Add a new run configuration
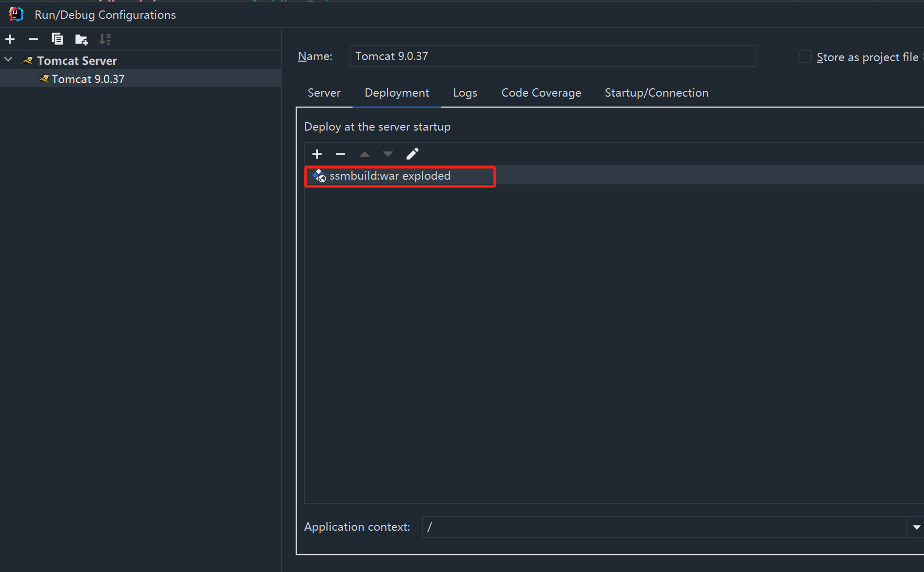The image size is (924, 572). tap(10, 39)
